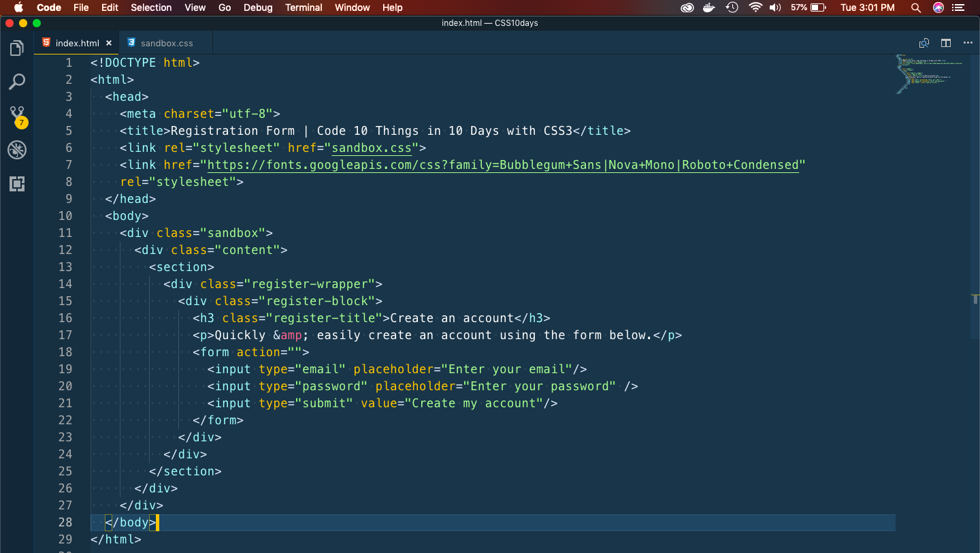The height and width of the screenshot is (553, 980).
Task: Open the Selection menu
Action: [151, 7]
